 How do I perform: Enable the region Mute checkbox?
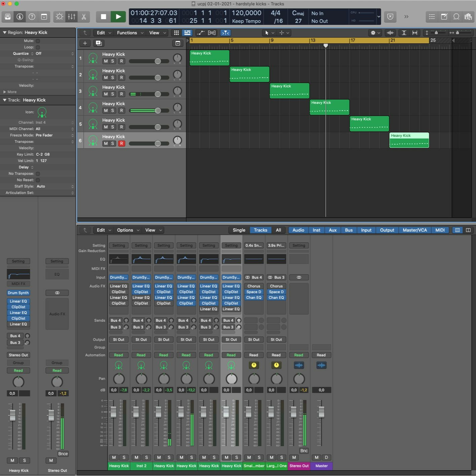click(x=38, y=41)
